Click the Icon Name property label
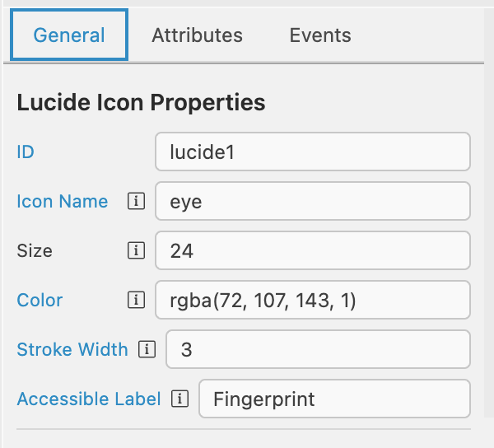 coord(63,201)
